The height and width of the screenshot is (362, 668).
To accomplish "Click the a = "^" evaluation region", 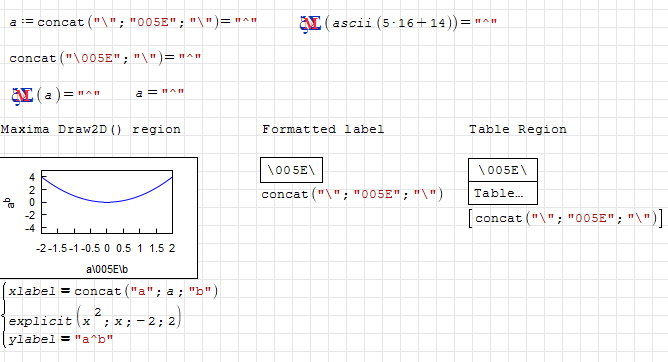I will (160, 93).
